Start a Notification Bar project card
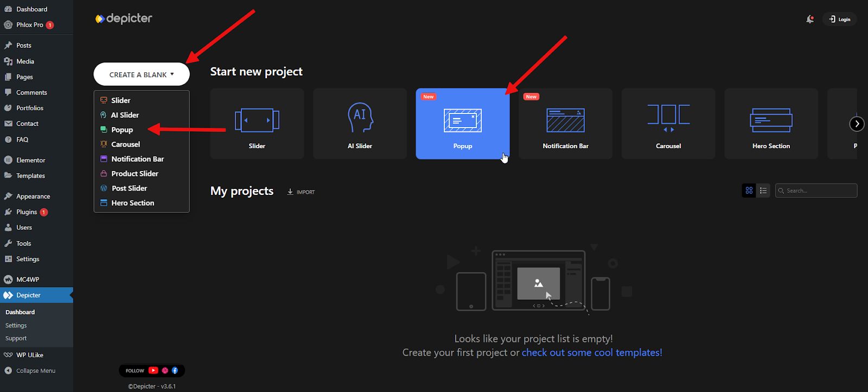 click(565, 124)
